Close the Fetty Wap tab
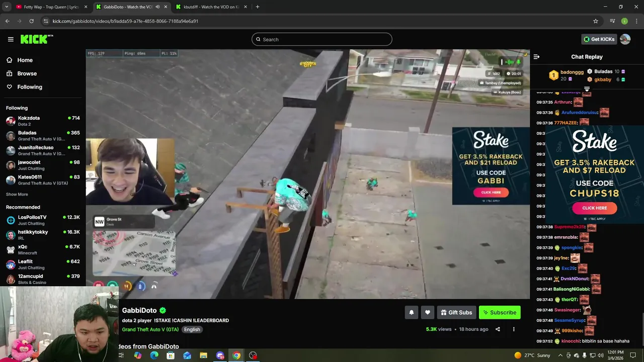Screen dimensions: 644x362 point(86,7)
